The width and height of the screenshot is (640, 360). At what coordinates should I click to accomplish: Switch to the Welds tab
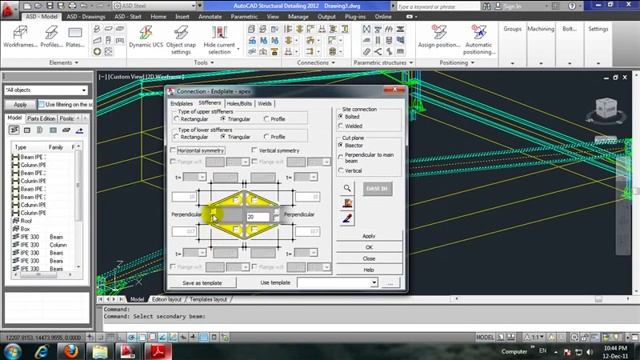pyautogui.click(x=264, y=104)
